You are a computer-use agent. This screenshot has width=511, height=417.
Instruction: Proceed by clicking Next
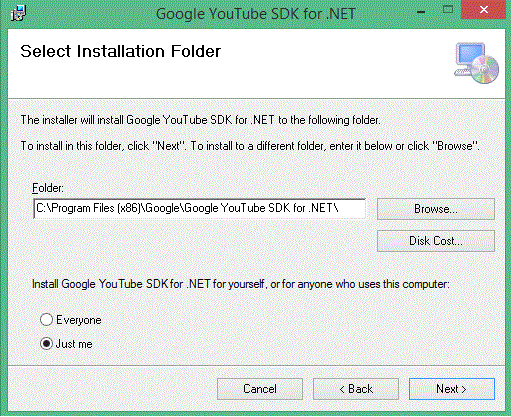[x=452, y=389]
